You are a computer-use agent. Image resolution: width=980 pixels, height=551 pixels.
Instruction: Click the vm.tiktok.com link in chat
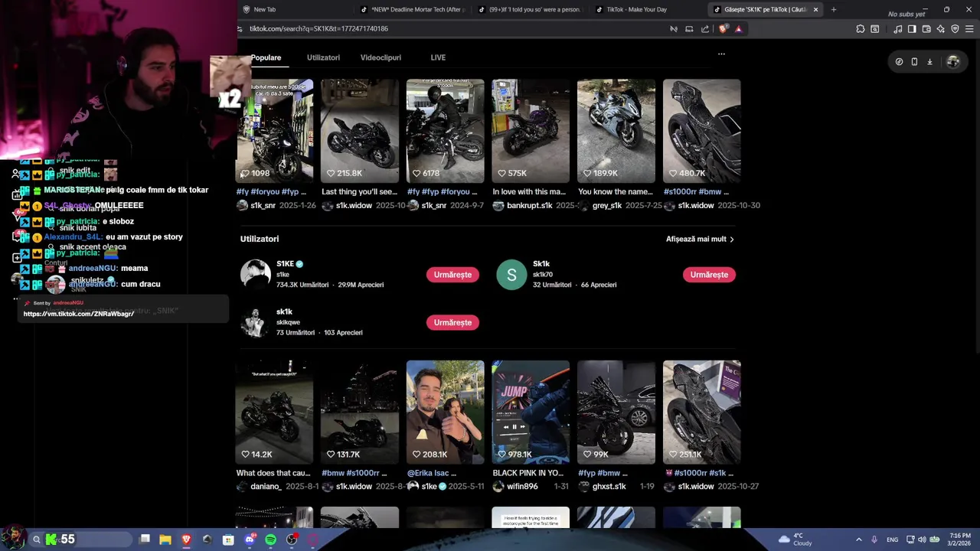pos(79,314)
